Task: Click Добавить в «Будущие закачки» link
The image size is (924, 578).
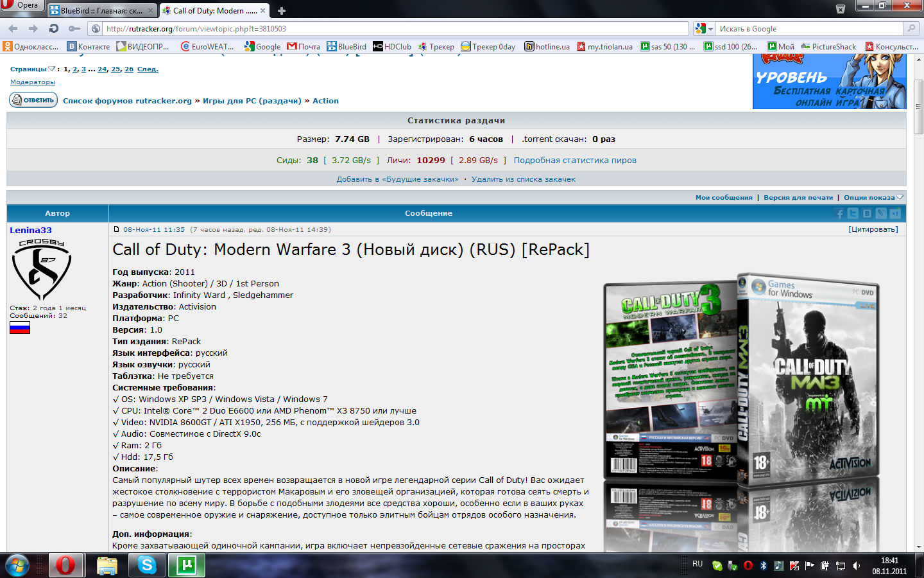Action: 398,179
